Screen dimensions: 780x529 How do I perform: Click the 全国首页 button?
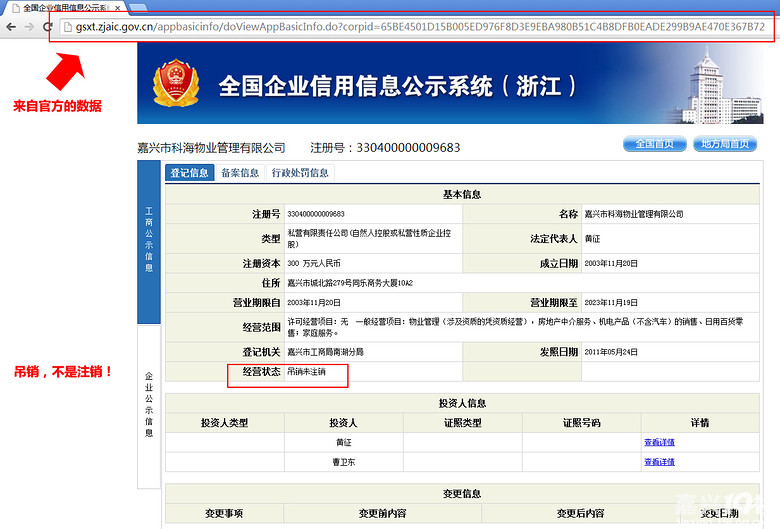click(x=653, y=144)
